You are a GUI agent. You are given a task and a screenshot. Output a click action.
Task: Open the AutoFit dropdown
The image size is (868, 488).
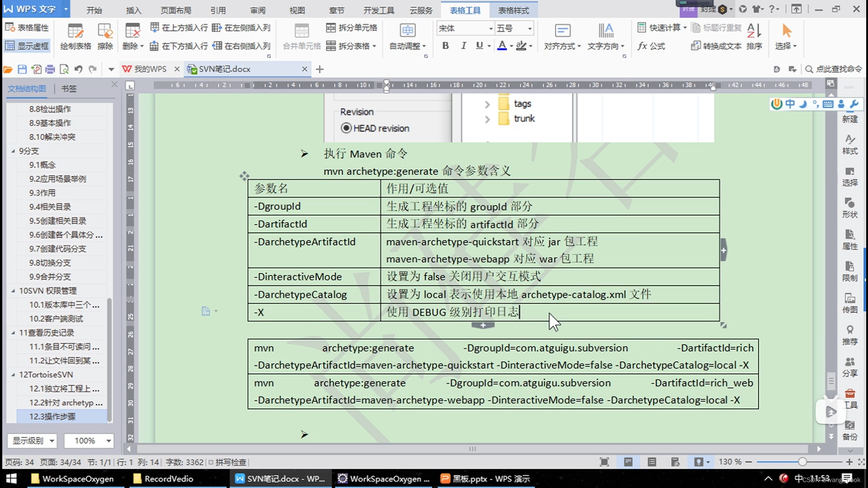407,46
